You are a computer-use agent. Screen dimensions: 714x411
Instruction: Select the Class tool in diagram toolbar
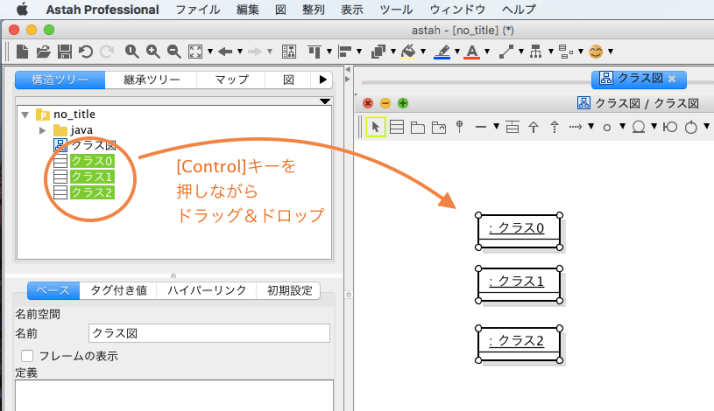click(396, 127)
